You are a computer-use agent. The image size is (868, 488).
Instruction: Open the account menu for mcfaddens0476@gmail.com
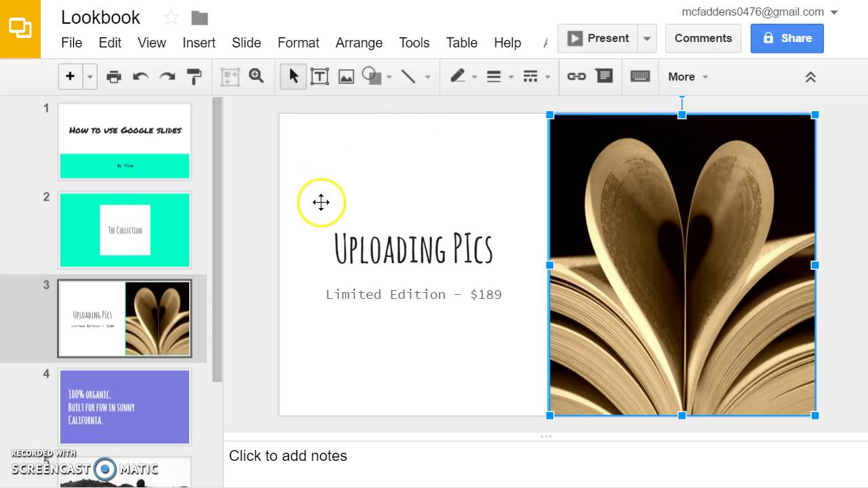click(x=760, y=12)
